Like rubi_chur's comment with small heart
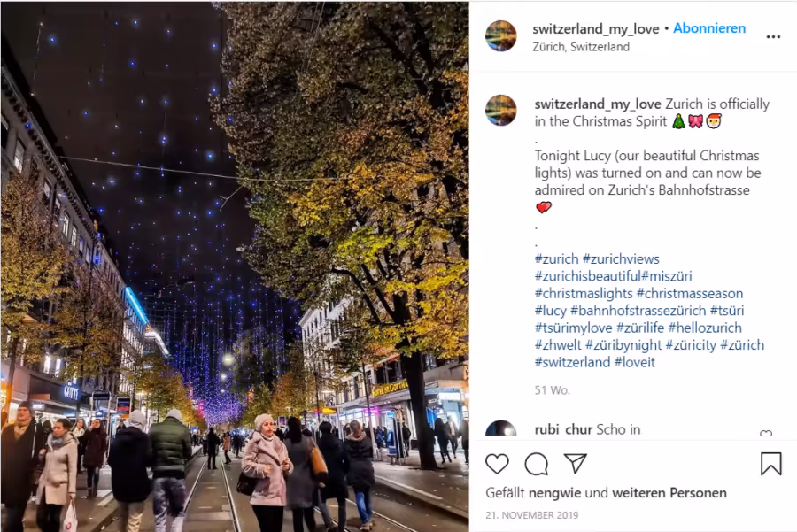This screenshot has width=797, height=532. tap(765, 434)
